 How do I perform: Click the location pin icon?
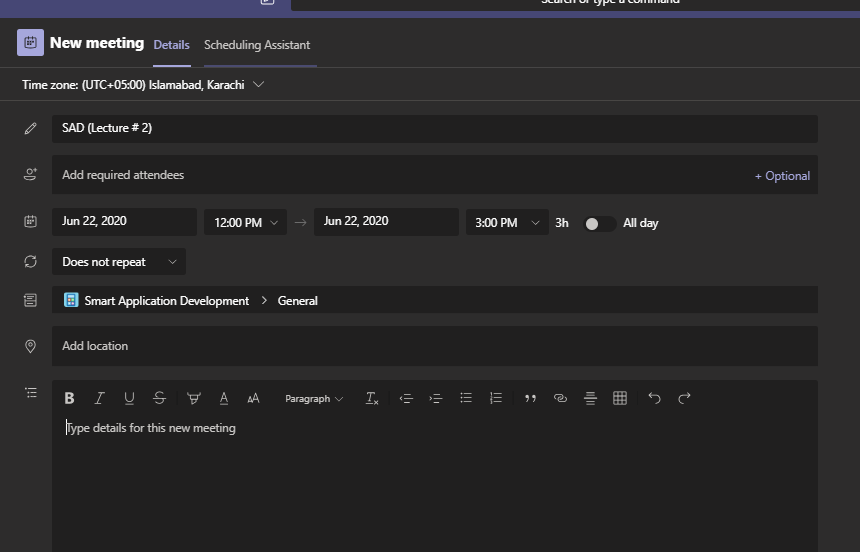tap(31, 346)
